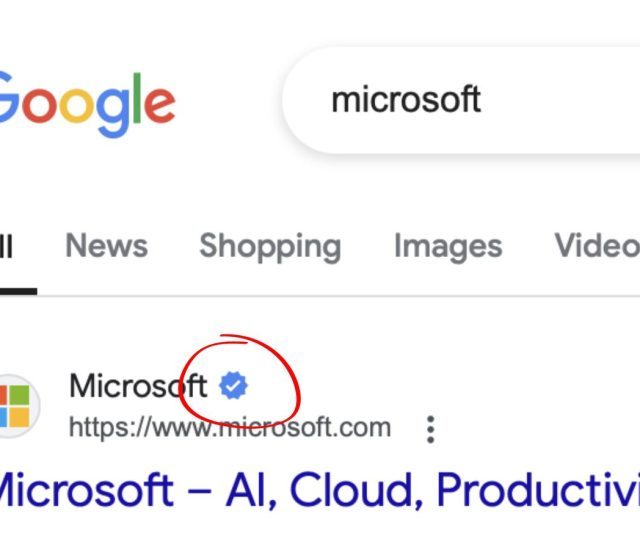Image resolution: width=640 pixels, height=533 pixels.
Task: Open the Images tab
Action: pyautogui.click(x=448, y=247)
